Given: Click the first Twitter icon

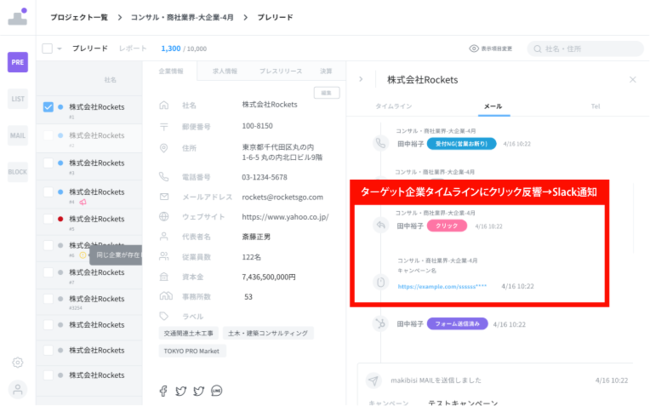Looking at the screenshot, I should coord(181,391).
